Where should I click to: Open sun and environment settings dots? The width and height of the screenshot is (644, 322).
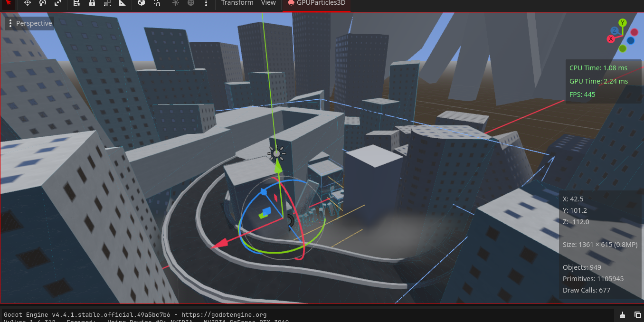[206, 3]
